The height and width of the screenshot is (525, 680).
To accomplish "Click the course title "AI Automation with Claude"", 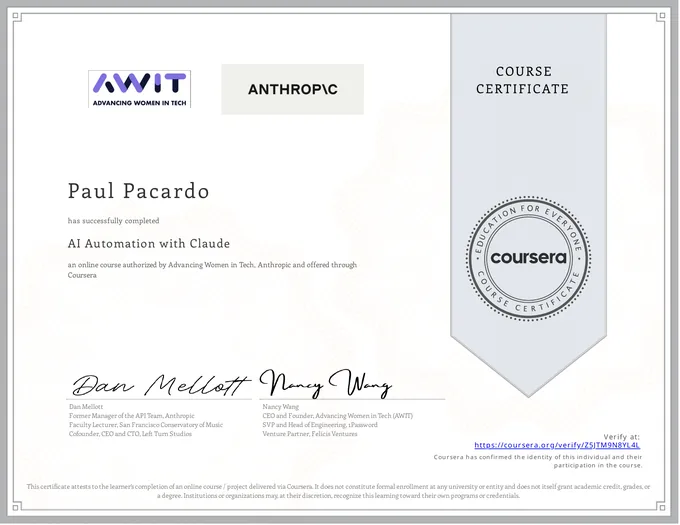I will click(x=149, y=244).
